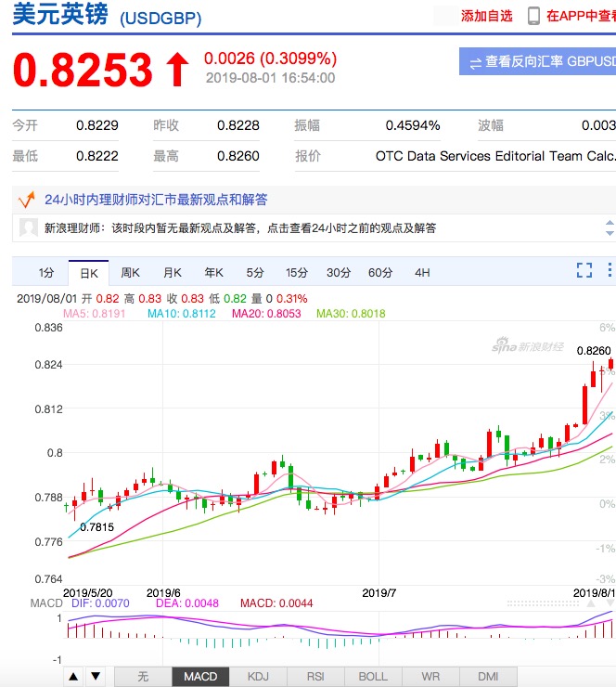Click the swap arrows icon on reverse rate button
The height and width of the screenshot is (687, 616).
pos(475,62)
